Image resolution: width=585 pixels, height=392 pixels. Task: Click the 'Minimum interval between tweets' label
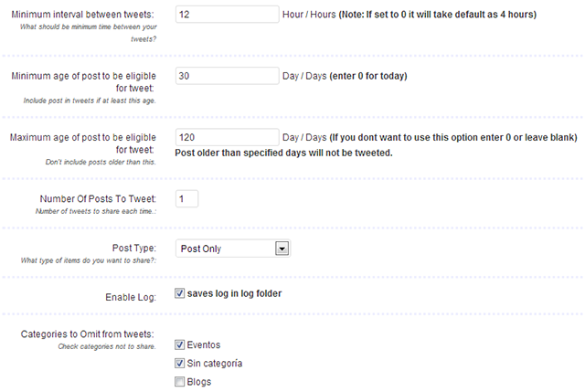point(82,15)
